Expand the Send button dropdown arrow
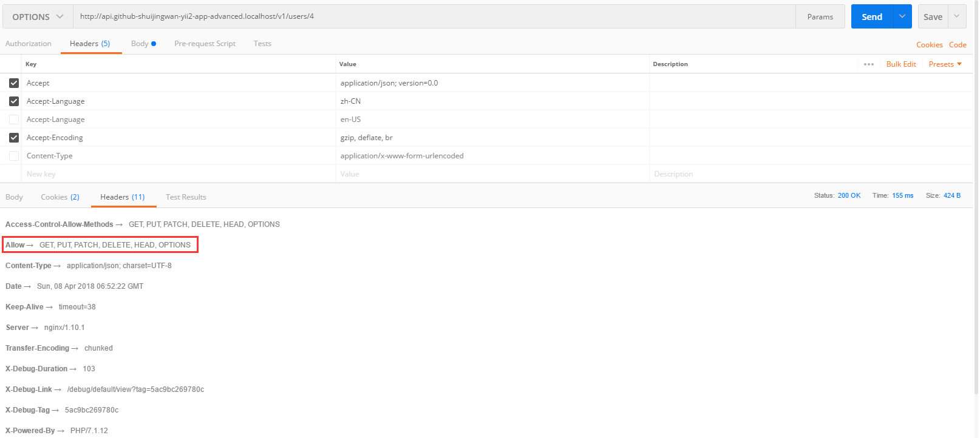The image size is (980, 438). [902, 16]
